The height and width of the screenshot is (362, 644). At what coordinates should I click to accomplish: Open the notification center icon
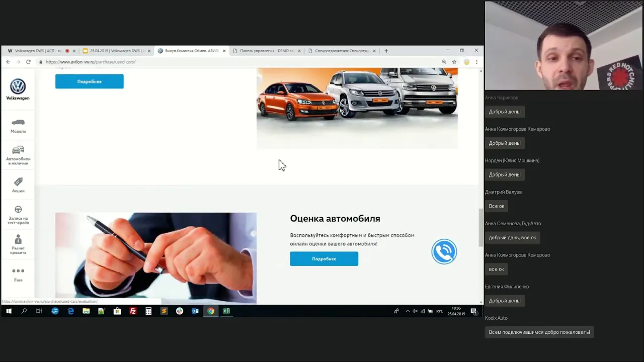473,311
